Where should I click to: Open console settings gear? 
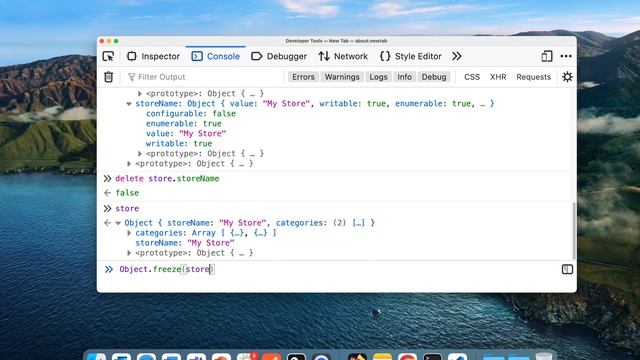[567, 77]
